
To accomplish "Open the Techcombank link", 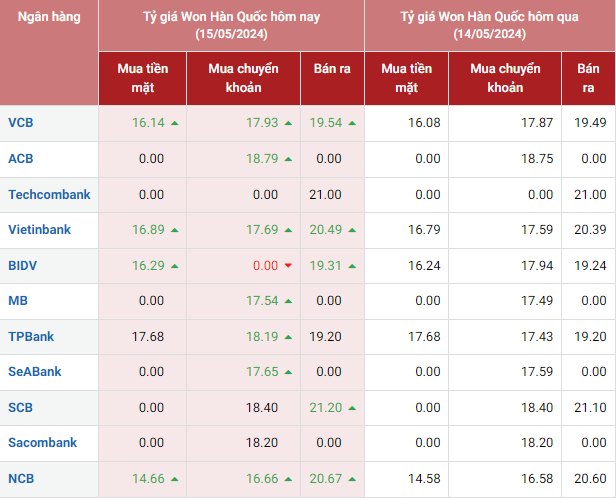I will [x=49, y=194].
